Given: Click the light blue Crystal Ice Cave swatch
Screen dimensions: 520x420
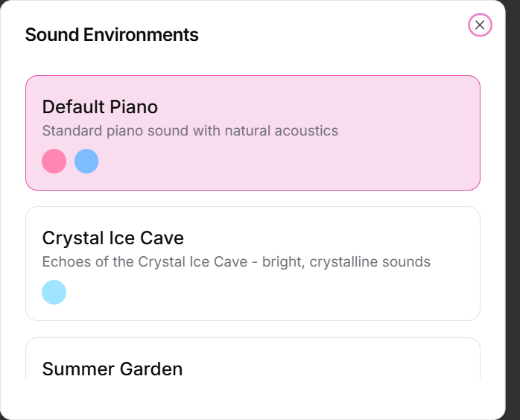Looking at the screenshot, I should 54,292.
